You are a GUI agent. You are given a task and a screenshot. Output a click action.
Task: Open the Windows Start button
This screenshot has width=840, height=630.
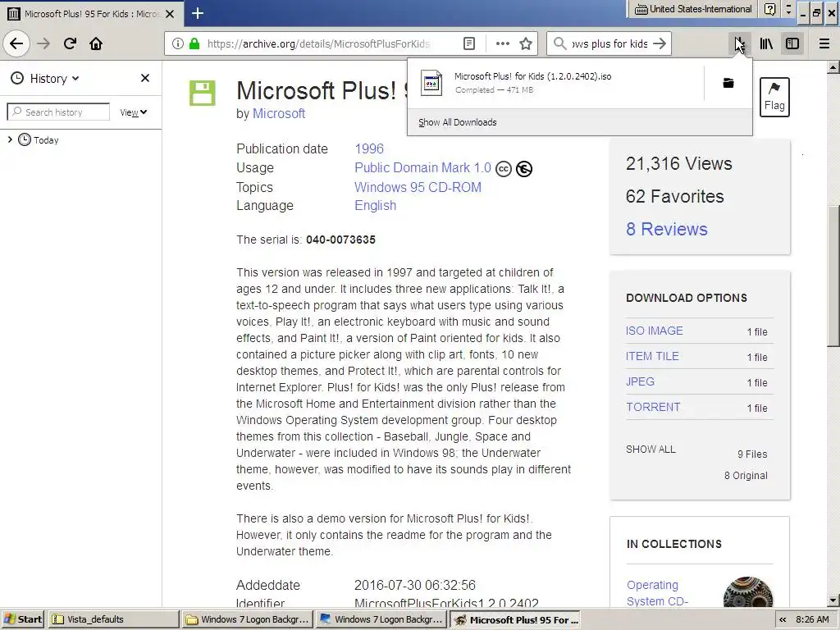tap(24, 619)
